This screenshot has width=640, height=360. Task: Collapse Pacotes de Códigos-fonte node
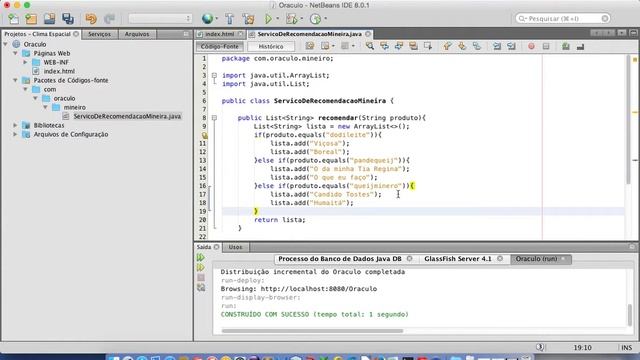pyautogui.click(x=15, y=80)
